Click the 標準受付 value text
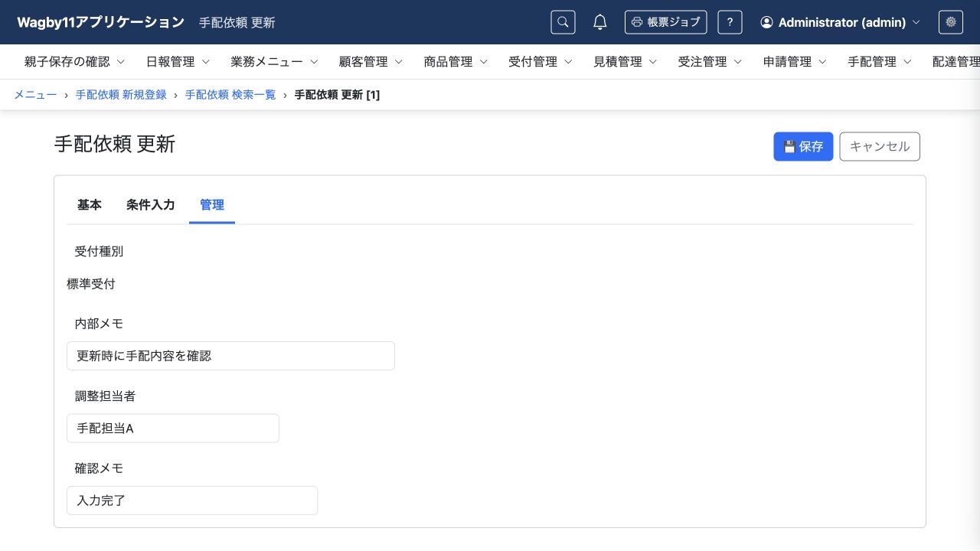 click(91, 284)
